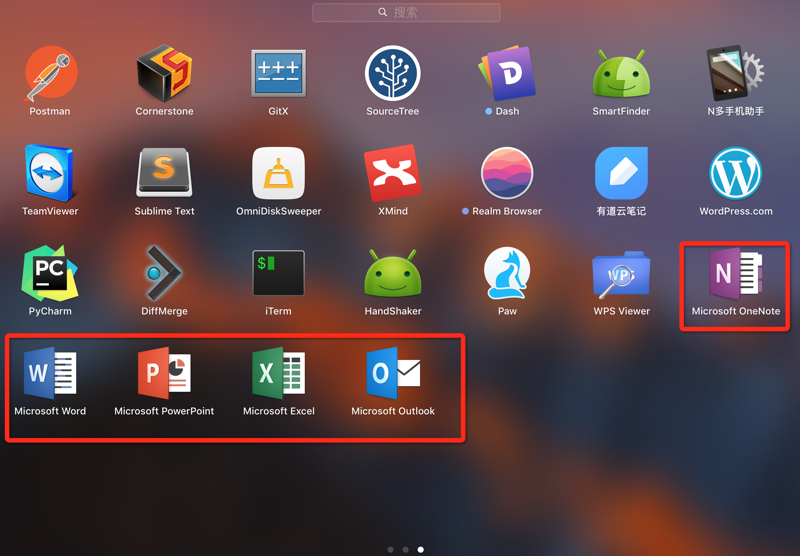Open 有道云笔记 app
Viewport: 800px width, 556px height.
tap(621, 173)
